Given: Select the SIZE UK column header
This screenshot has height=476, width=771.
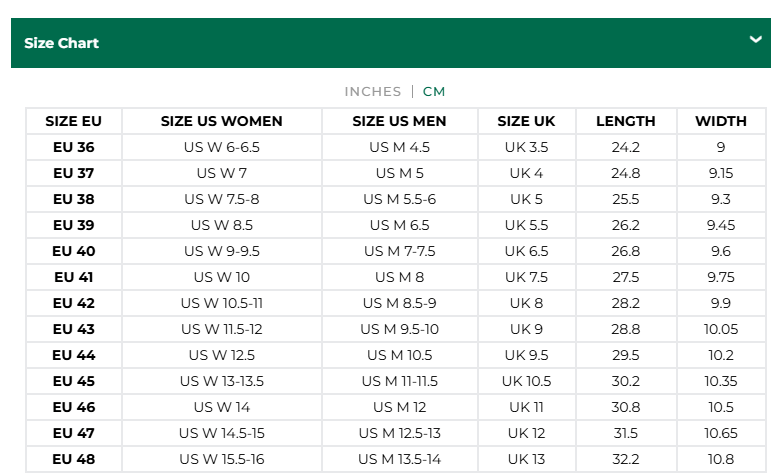Looking at the screenshot, I should click(x=526, y=121).
